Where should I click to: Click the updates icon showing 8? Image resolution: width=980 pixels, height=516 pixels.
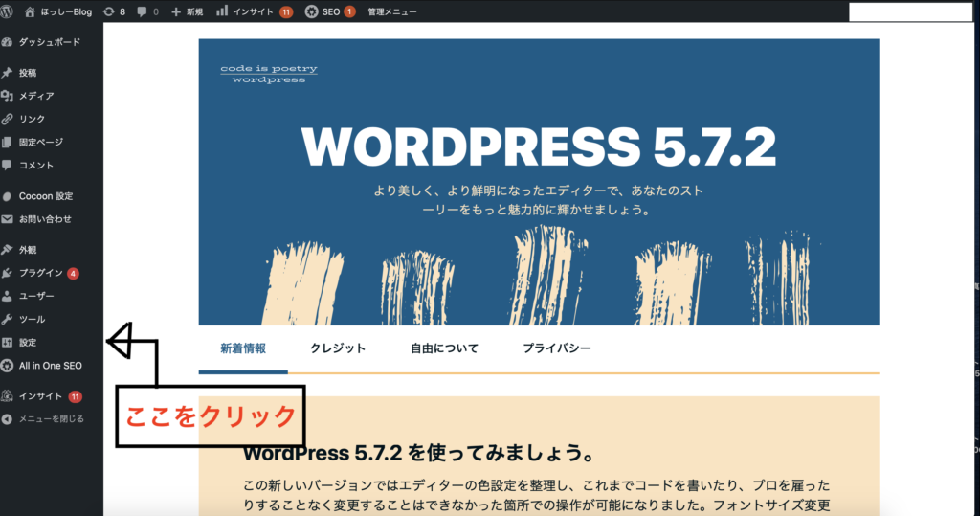tap(109, 11)
